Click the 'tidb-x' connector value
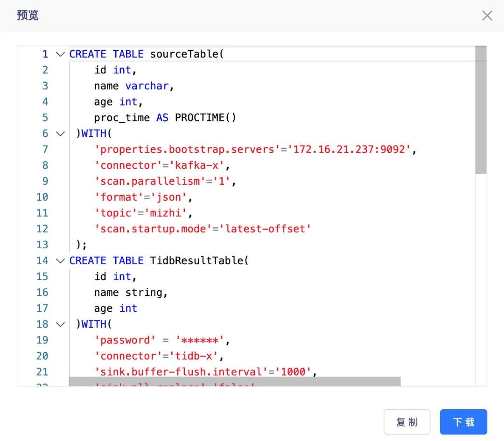The width and height of the screenshot is (504, 441). pyautogui.click(x=194, y=356)
